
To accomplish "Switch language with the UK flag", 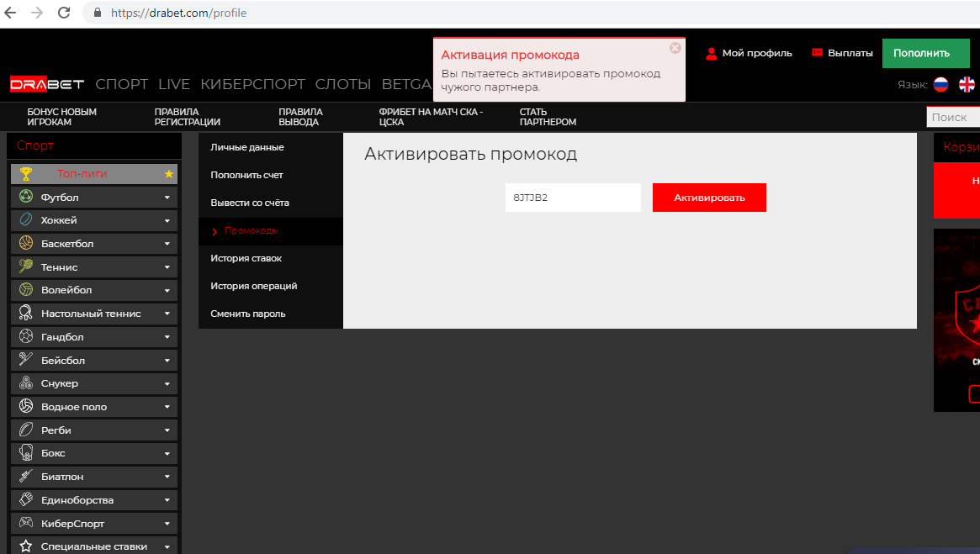I will pos(967,84).
